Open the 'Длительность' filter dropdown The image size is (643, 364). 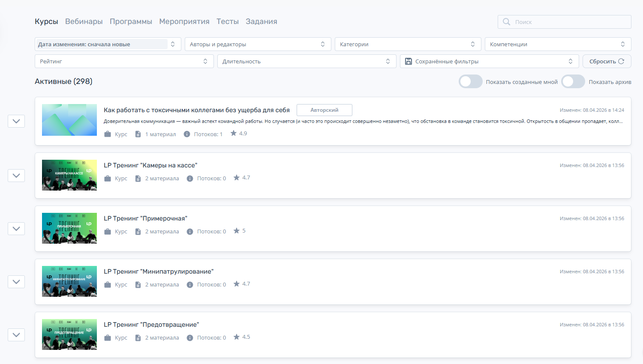point(307,61)
